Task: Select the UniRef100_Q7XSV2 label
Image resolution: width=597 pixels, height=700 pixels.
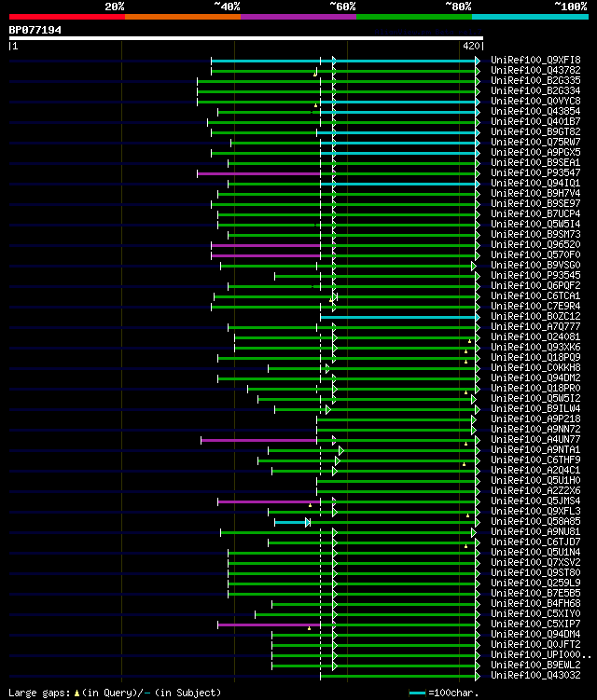Action: coord(535,563)
